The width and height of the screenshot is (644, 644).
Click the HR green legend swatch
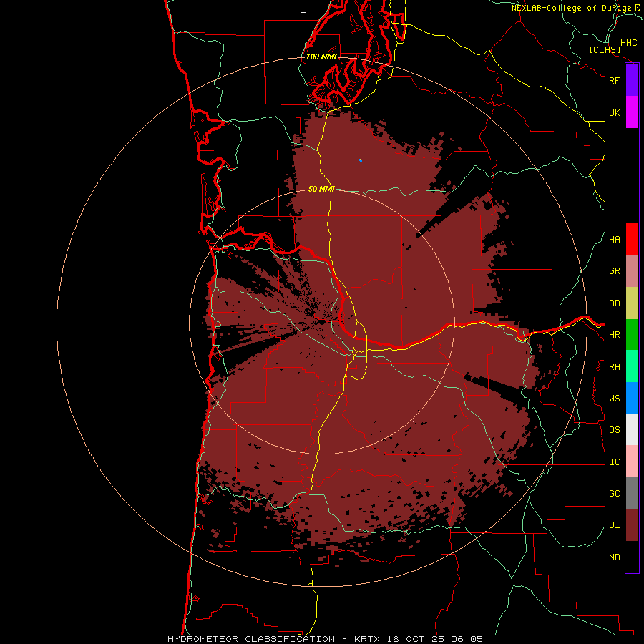pos(632,335)
